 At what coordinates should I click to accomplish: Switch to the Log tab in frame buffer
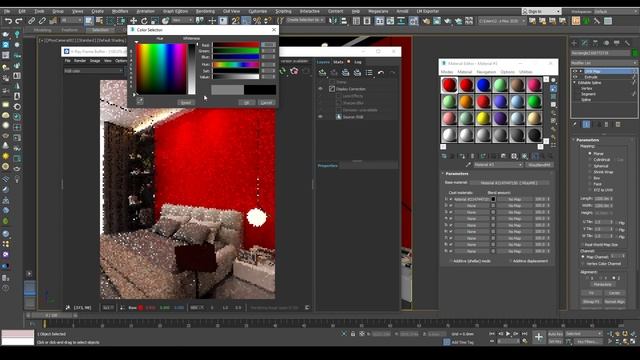point(358,62)
